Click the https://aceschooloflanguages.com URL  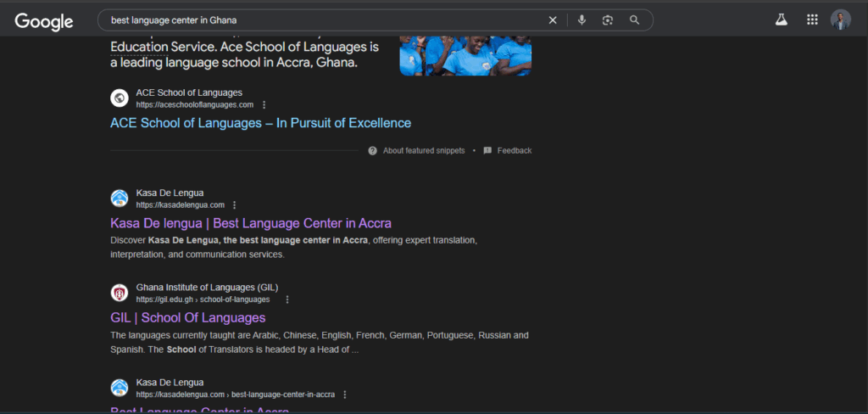(195, 104)
